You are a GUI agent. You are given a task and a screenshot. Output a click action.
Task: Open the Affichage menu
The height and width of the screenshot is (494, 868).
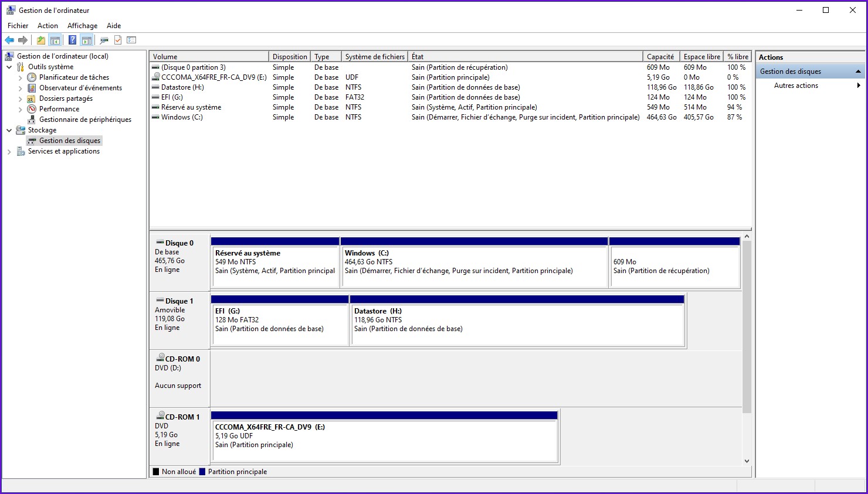[82, 26]
